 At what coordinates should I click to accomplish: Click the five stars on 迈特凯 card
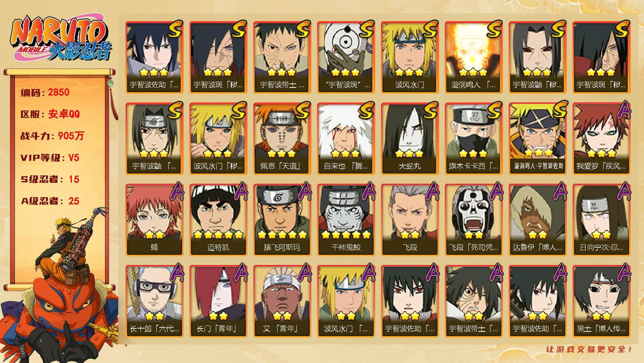[218, 234]
